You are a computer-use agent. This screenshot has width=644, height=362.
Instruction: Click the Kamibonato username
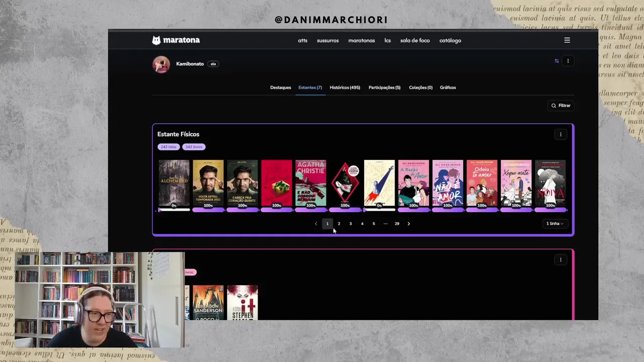coord(190,64)
